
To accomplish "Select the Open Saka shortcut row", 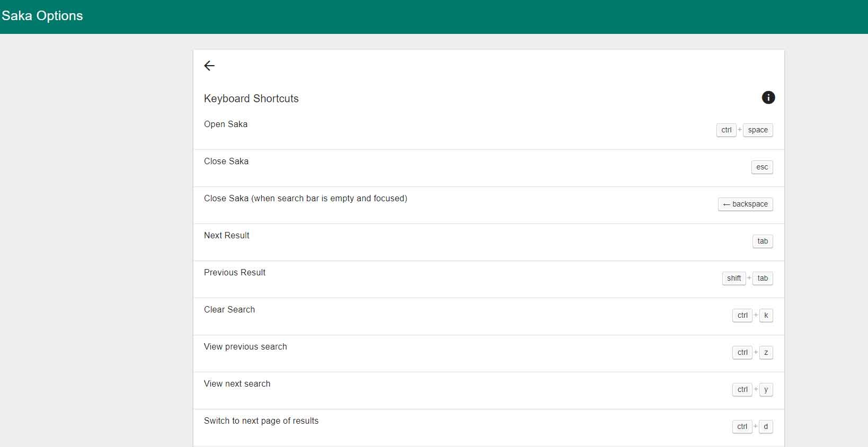I will point(226,124).
